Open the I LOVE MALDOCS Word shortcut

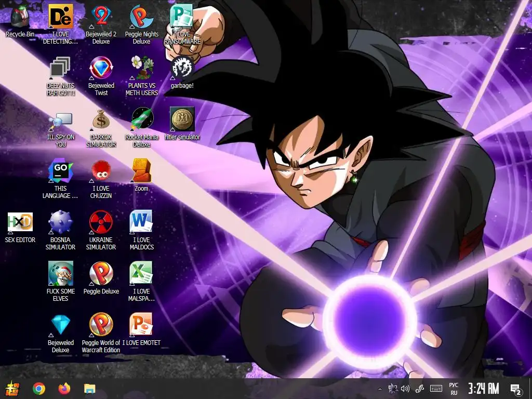click(141, 230)
